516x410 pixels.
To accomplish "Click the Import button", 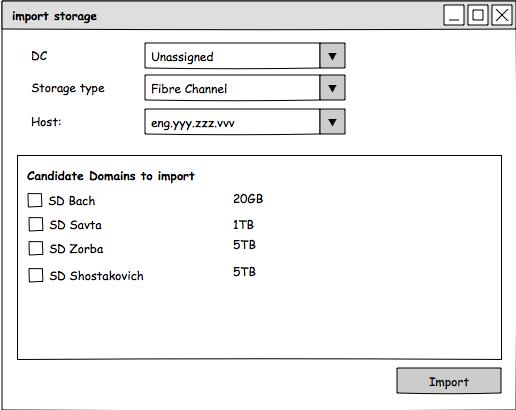I will 449,381.
